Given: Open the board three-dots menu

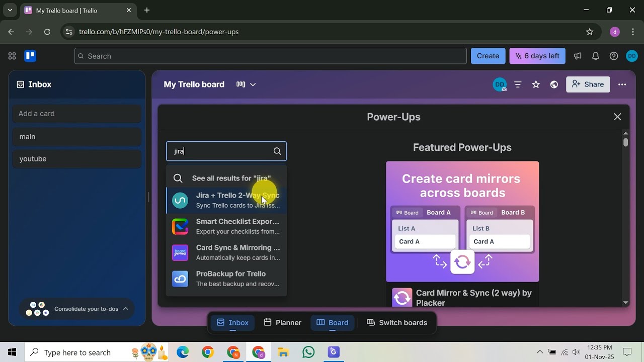Looking at the screenshot, I should 622,84.
